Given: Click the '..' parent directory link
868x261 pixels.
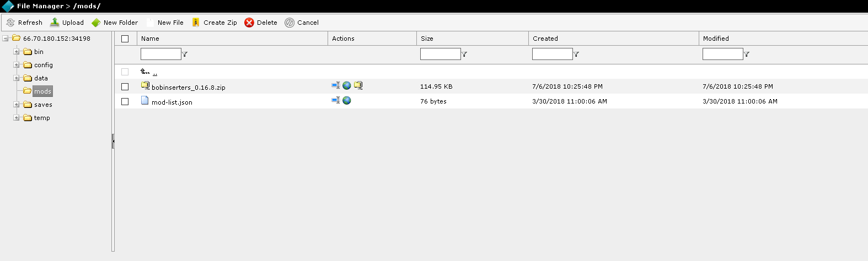Looking at the screenshot, I should (155, 73).
